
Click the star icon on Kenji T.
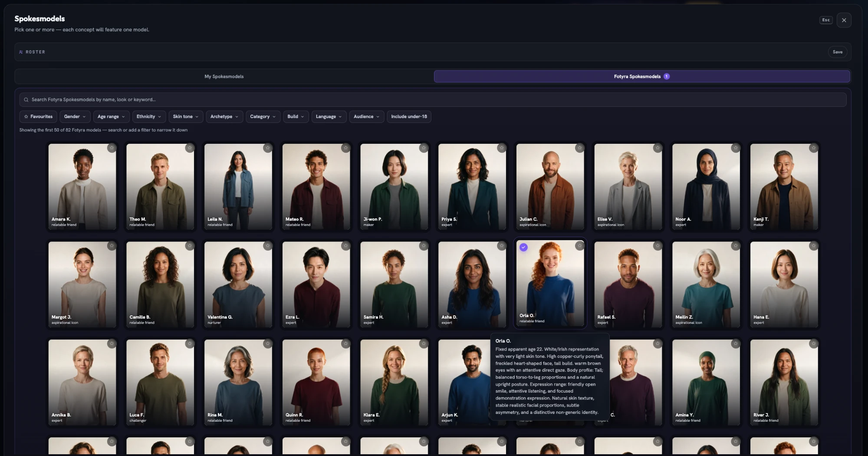point(813,148)
